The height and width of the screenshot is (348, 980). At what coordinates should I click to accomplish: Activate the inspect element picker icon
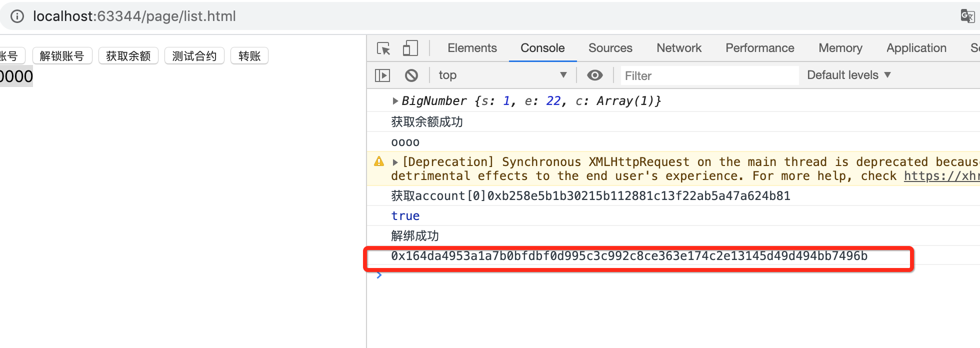[383, 48]
